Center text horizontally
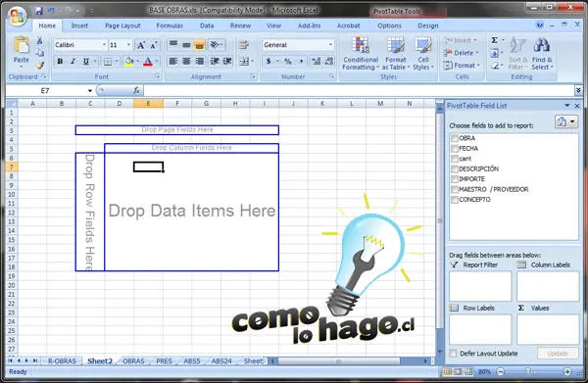 click(x=186, y=61)
